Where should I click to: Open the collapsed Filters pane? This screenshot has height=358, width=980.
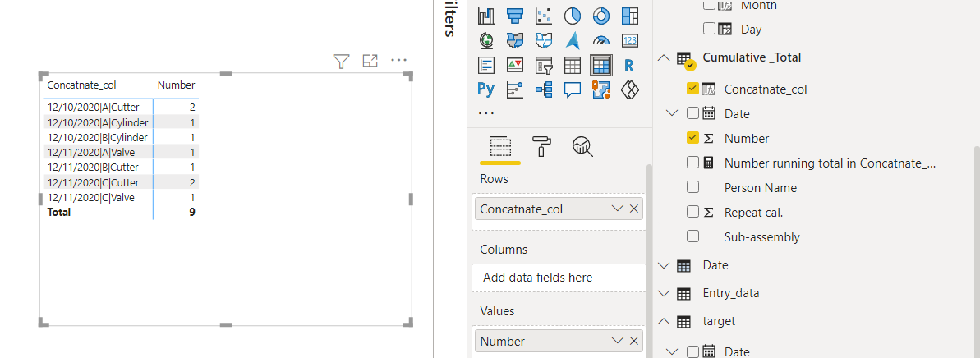tap(450, 19)
